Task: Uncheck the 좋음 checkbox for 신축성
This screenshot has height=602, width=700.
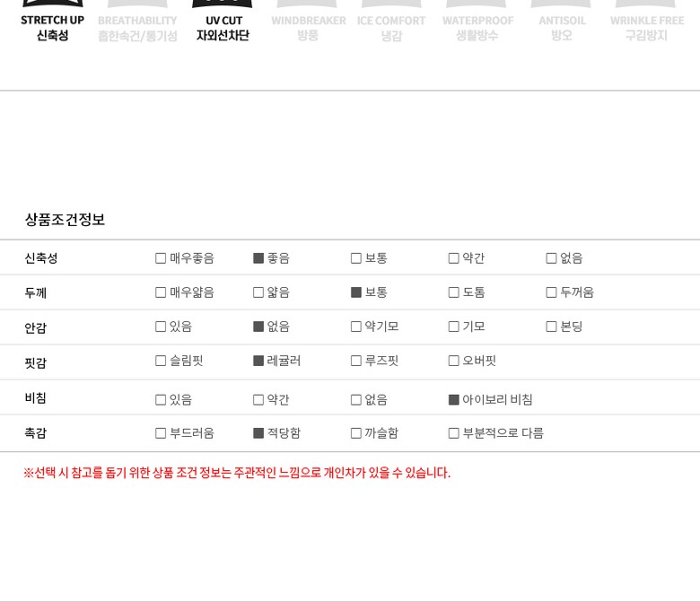Action: pos(258,258)
